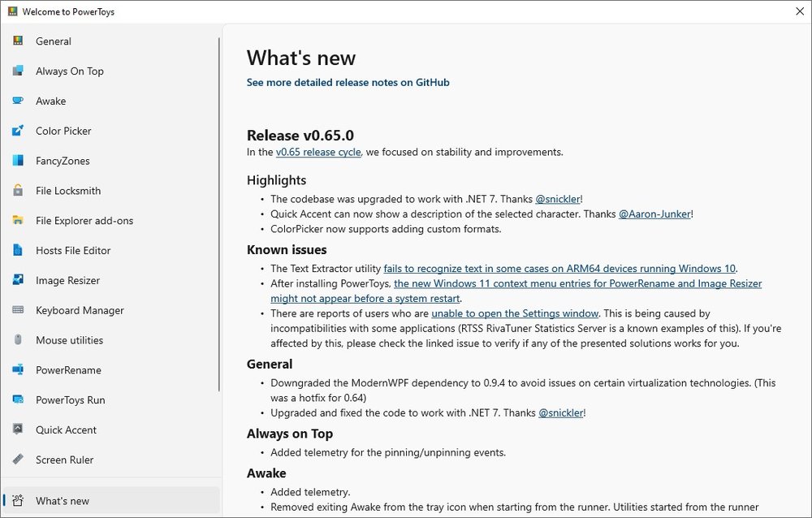
Task: Click 'Added telemetry for the pinning/unpinning events'
Action: (388, 452)
